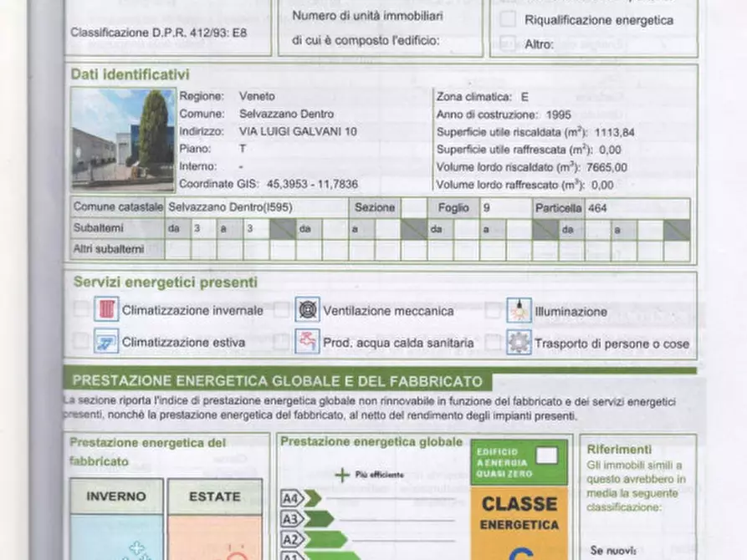Check the Edificio a energia quasi zero box
This screenshot has width=747, height=560.
tap(546, 456)
